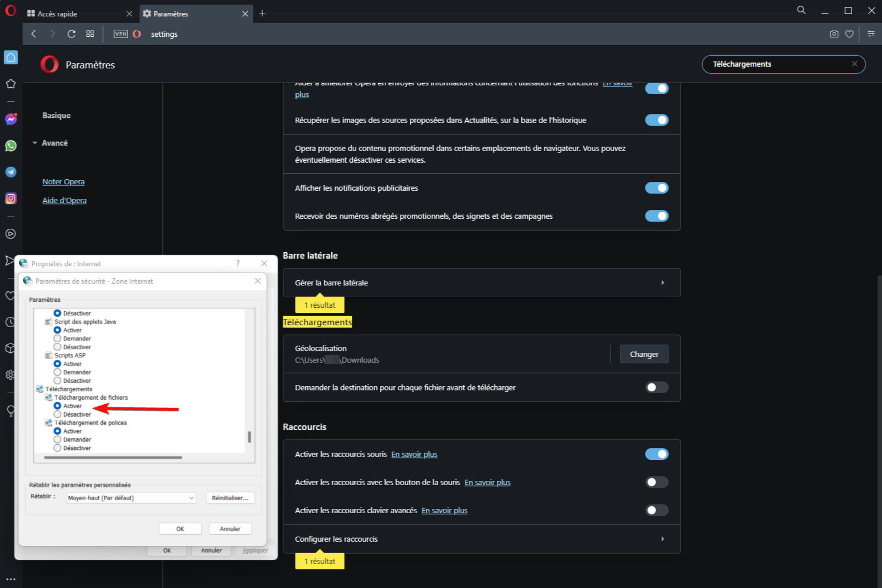This screenshot has height=588, width=882.
Task: Reload the settings page
Action: point(71,34)
